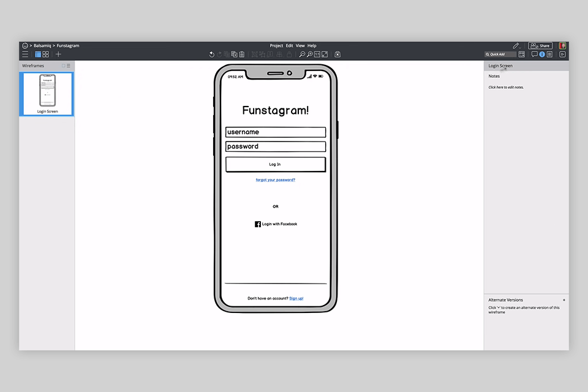The width and height of the screenshot is (588, 392).
Task: Click the Alternate Versions heading
Action: point(505,300)
